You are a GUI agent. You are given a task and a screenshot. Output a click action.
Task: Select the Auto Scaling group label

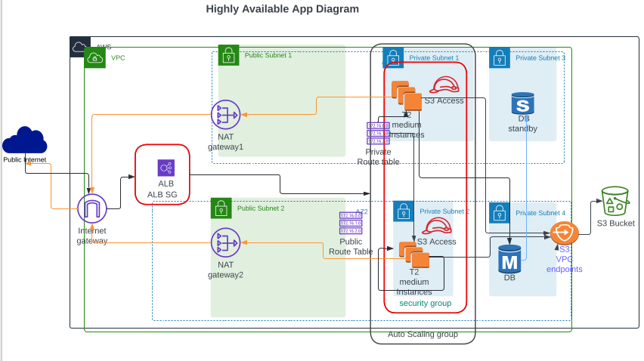[x=423, y=334]
